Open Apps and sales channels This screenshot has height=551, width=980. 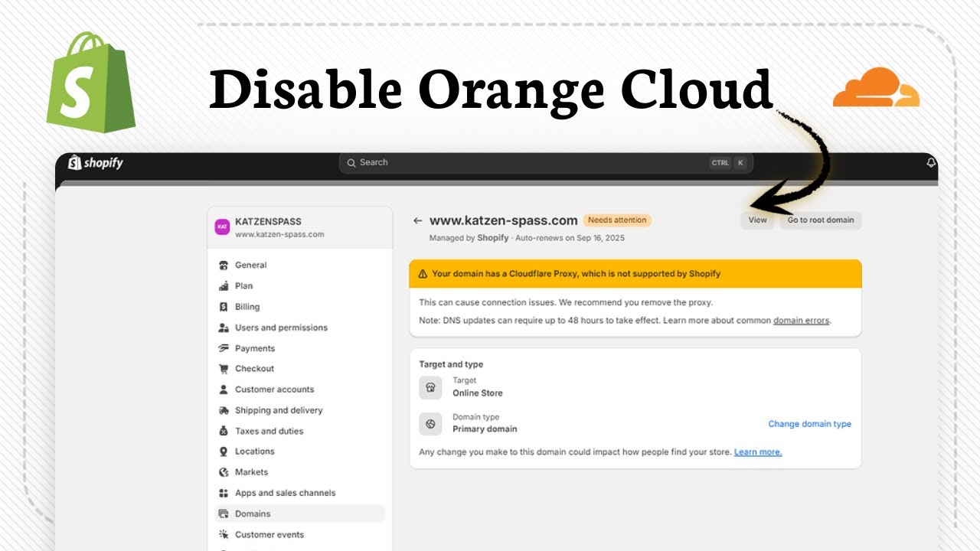point(300,493)
